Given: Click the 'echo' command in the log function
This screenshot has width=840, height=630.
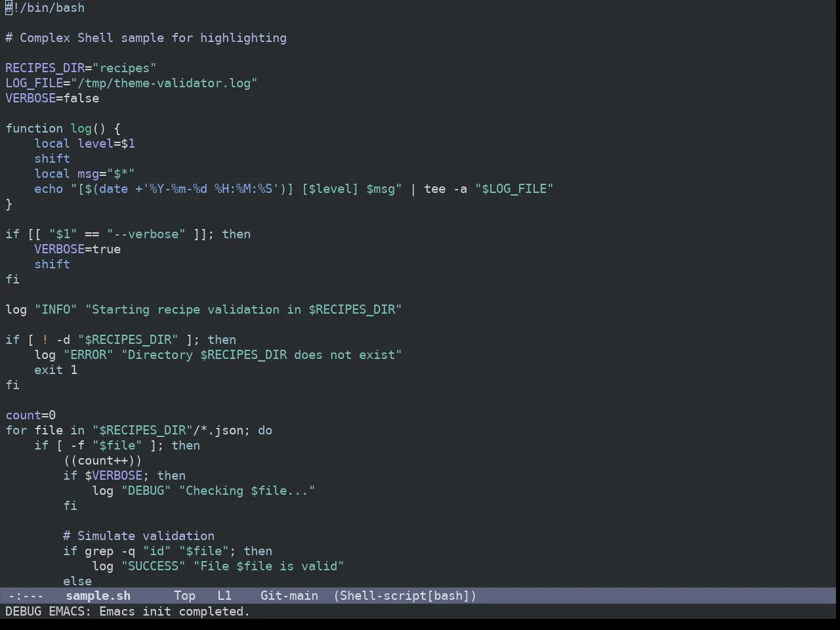Looking at the screenshot, I should click(49, 189).
